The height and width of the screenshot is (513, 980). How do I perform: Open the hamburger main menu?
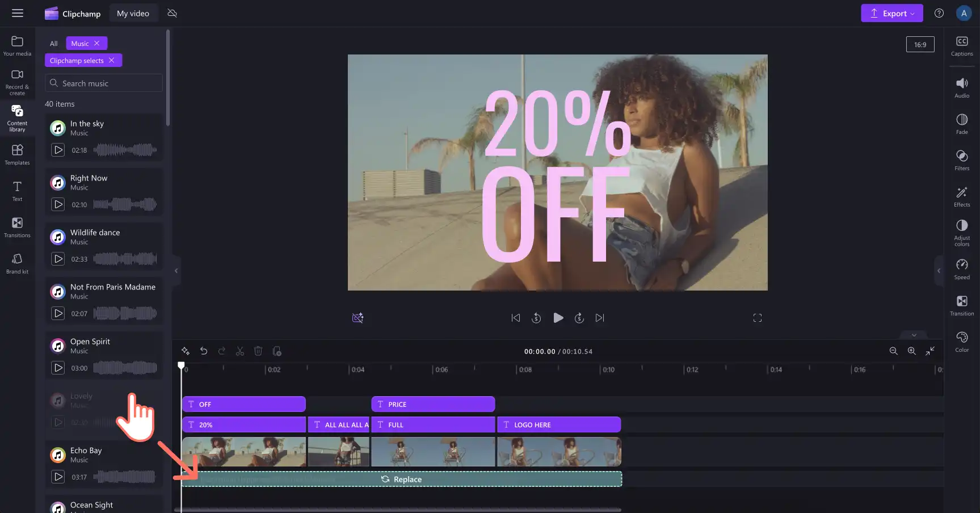coord(18,13)
